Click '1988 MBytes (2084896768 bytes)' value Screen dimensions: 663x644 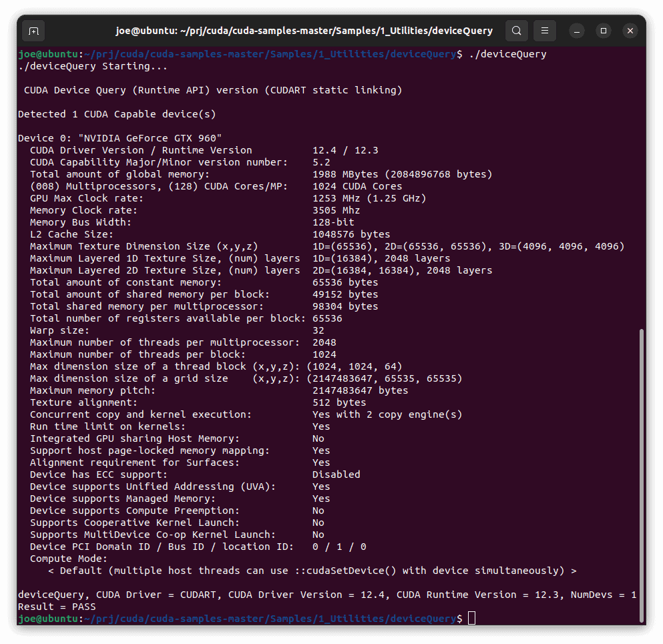403,175
